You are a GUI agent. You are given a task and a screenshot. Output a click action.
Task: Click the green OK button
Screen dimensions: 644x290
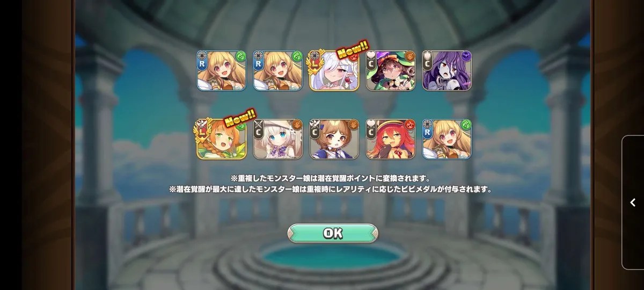333,233
